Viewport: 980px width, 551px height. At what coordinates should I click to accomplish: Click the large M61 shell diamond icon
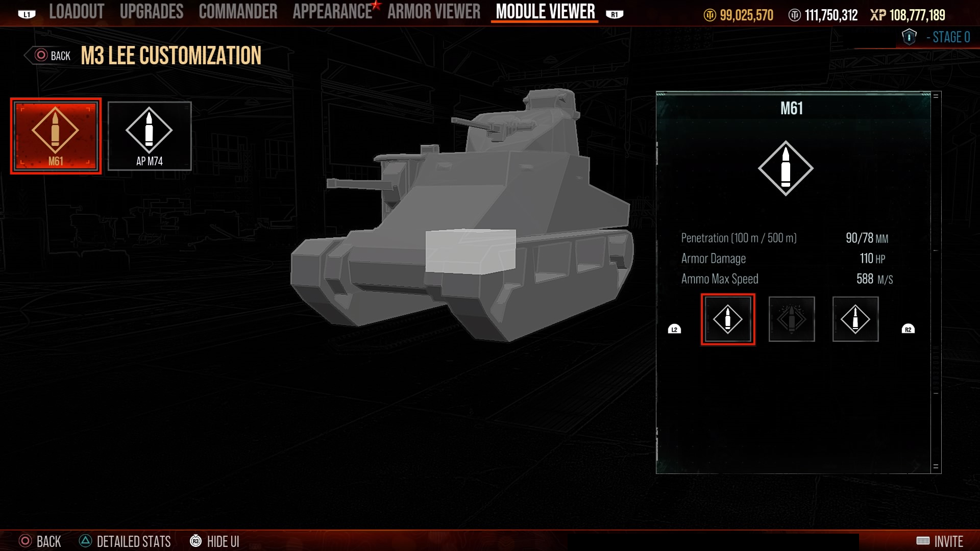tap(786, 168)
